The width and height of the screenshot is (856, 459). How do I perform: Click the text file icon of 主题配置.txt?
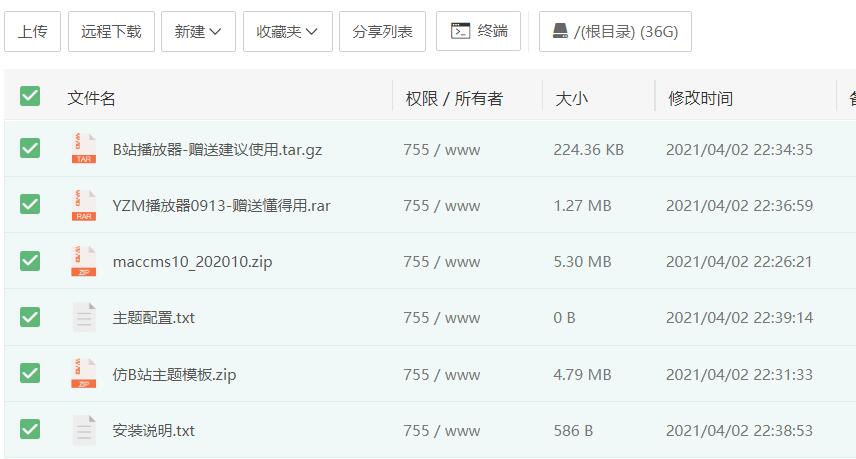point(84,317)
